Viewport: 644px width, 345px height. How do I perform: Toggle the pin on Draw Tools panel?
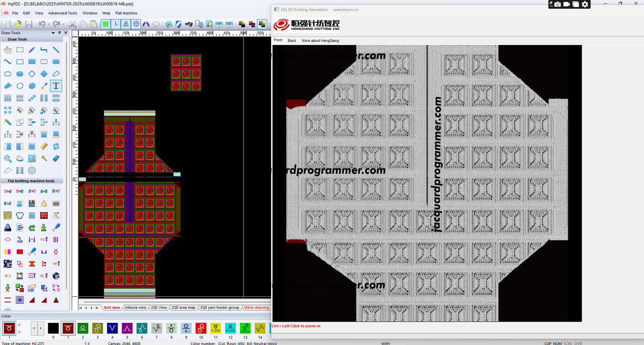pyautogui.click(x=60, y=33)
